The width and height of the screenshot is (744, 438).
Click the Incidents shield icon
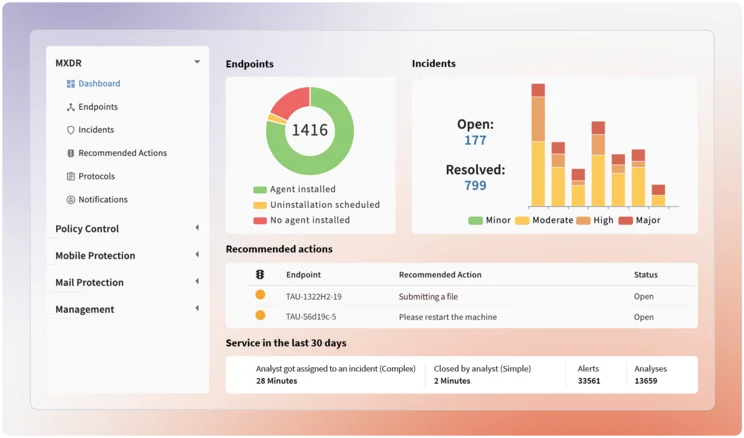(71, 130)
